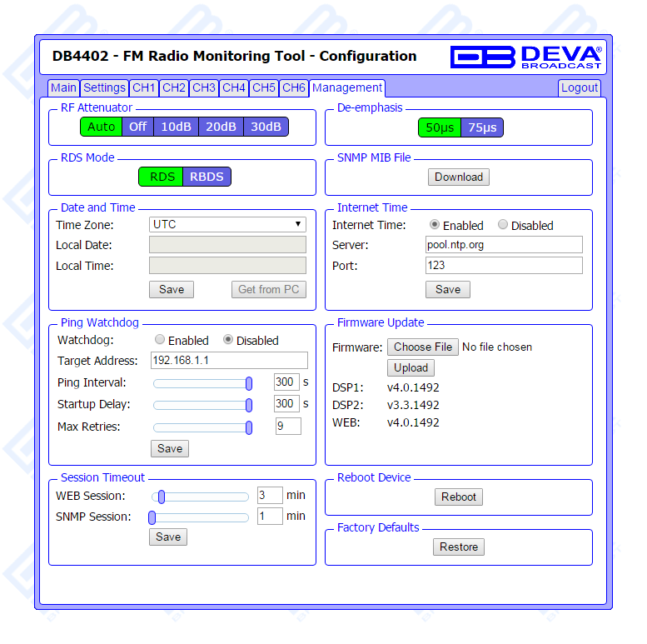Click the NTP Server input field
This screenshot has height=644, width=647.
click(x=503, y=245)
